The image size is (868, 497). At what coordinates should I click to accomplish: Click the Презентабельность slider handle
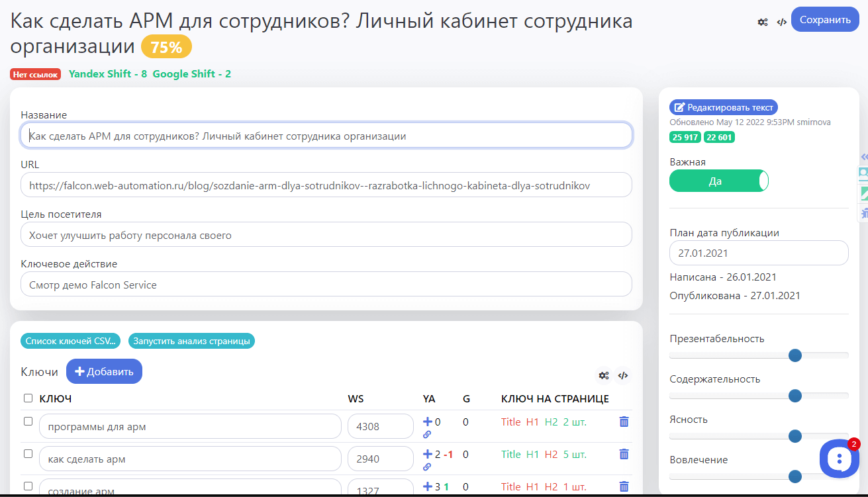pos(795,355)
